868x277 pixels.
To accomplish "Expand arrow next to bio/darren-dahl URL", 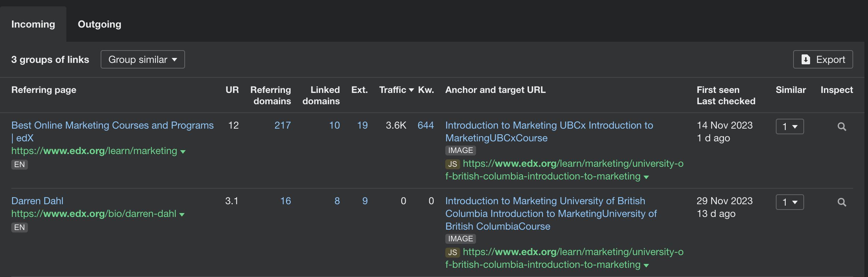I will [182, 214].
